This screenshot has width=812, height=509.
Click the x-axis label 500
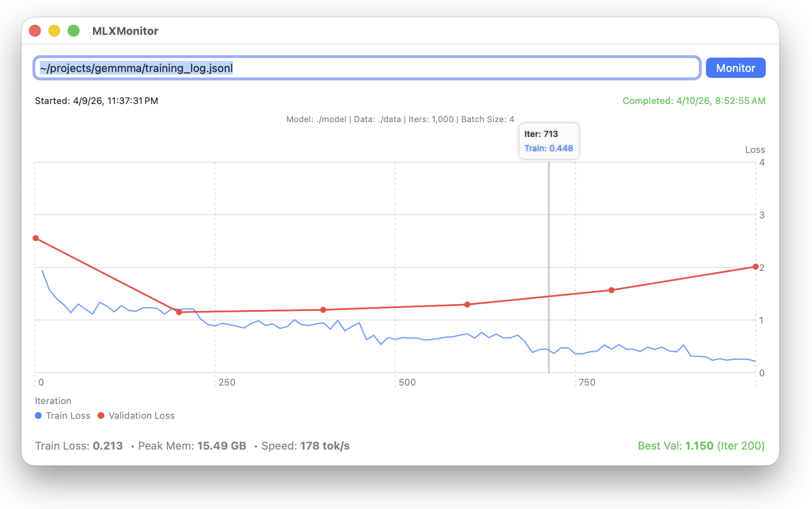(x=407, y=382)
